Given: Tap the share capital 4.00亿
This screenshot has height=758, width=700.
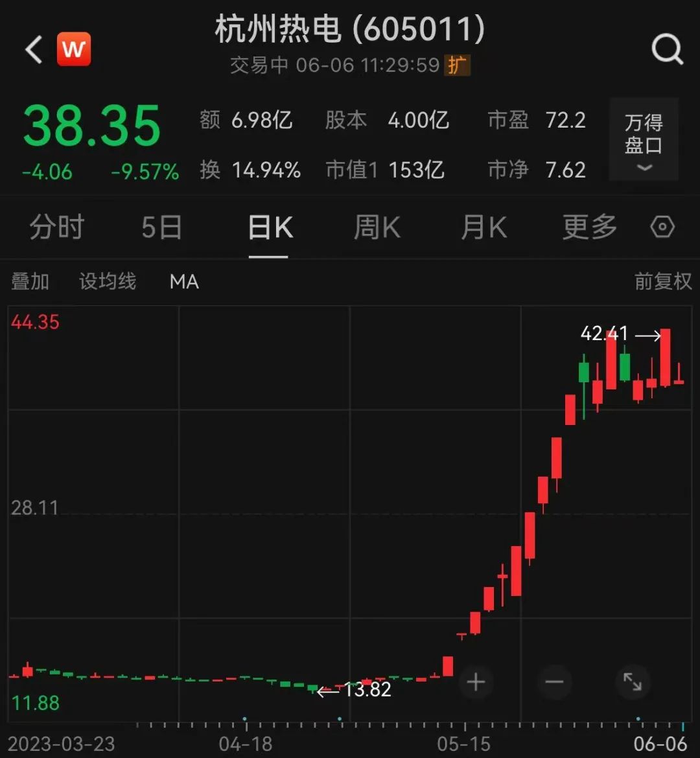Looking at the screenshot, I should pos(419,120).
